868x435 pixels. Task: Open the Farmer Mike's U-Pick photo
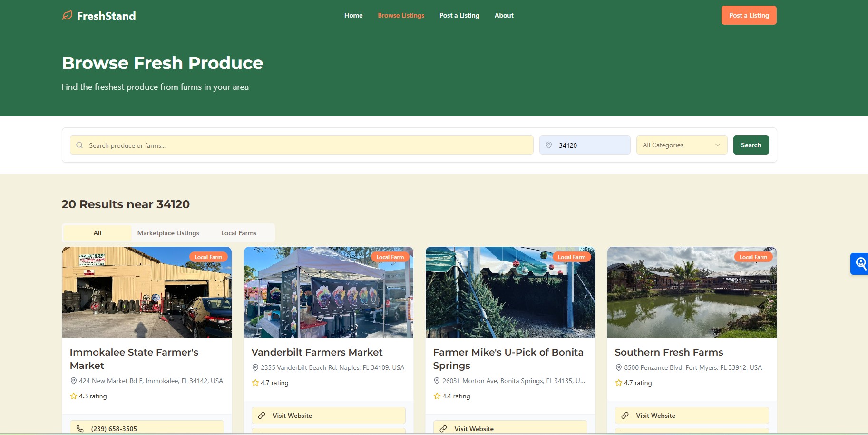[x=510, y=292]
